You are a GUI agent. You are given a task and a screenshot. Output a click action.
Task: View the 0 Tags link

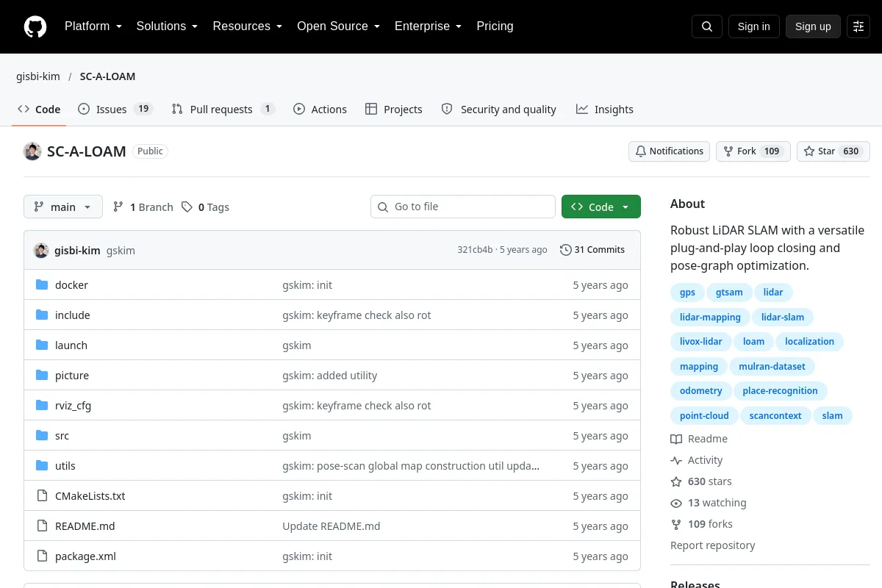click(206, 207)
